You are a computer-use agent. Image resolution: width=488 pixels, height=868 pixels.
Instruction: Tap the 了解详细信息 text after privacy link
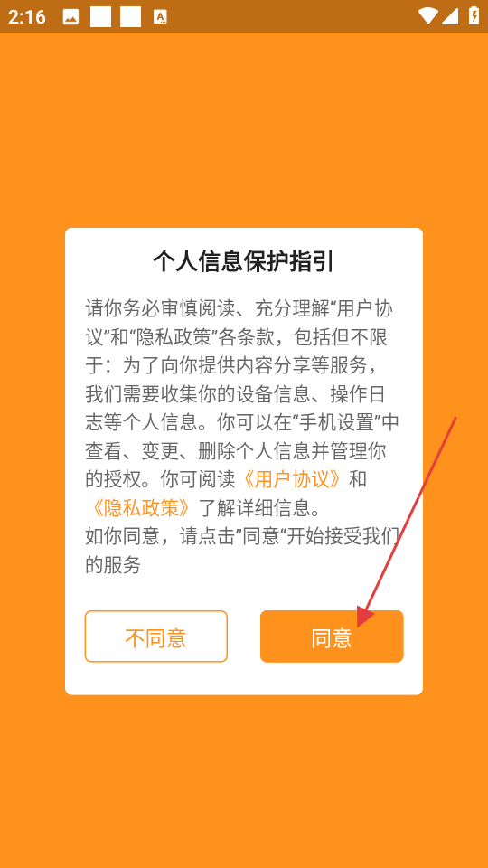260,508
